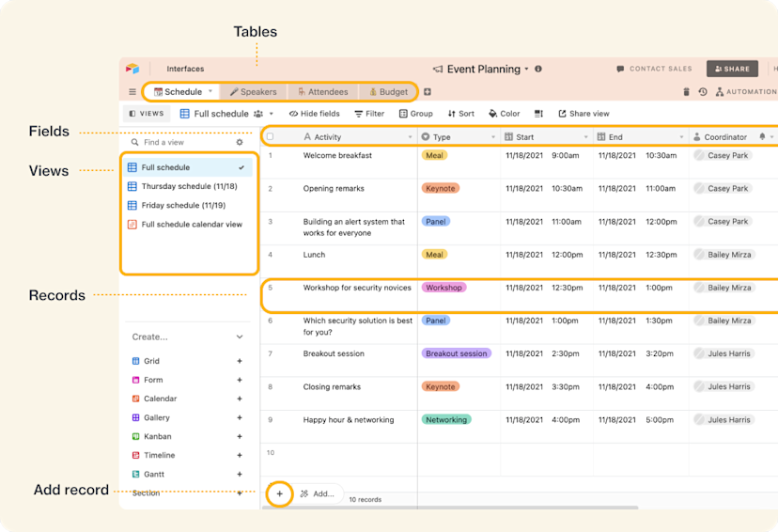Click the search icon in Find a view
The image size is (778, 532).
[x=135, y=143]
